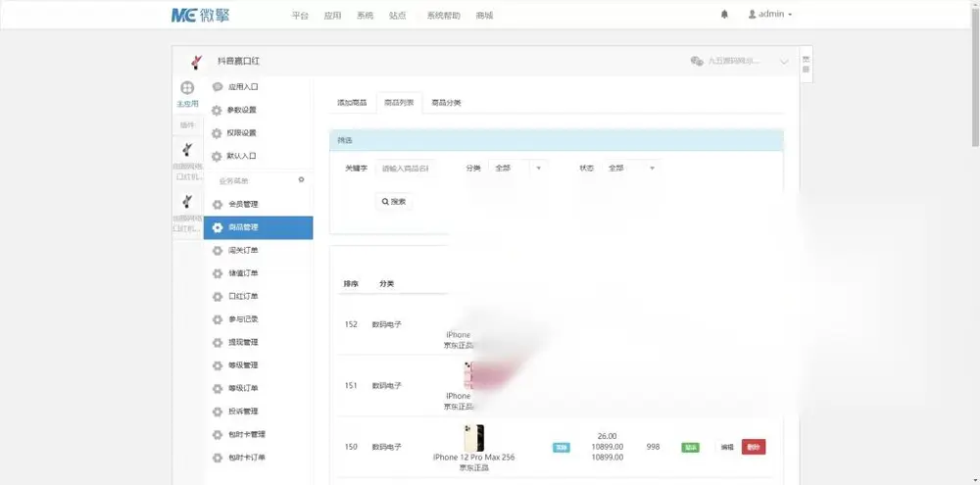This screenshot has height=485, width=980.
Task: Click the gear icon beside 权限设置
Action: [217, 134]
